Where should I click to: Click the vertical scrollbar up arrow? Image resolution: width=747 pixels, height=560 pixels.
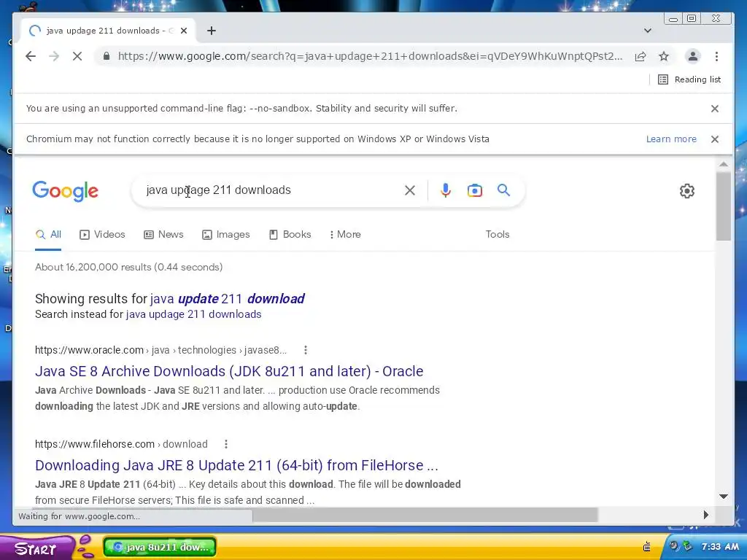point(723,164)
